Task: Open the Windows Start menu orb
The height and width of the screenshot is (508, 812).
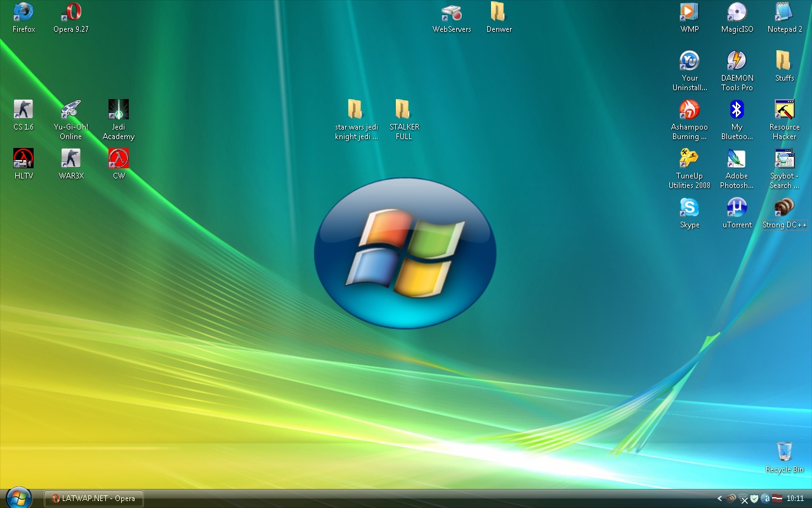Action: coord(18,498)
